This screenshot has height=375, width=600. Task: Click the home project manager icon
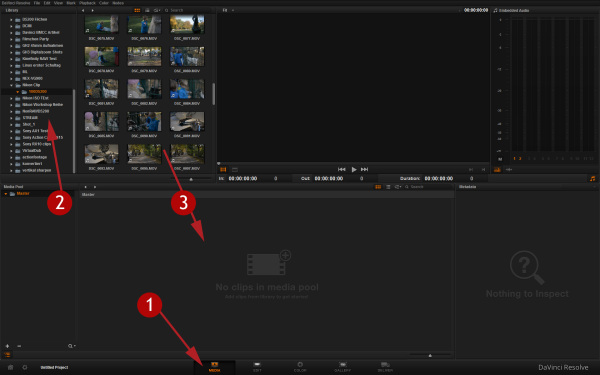pyautogui.click(x=10, y=367)
